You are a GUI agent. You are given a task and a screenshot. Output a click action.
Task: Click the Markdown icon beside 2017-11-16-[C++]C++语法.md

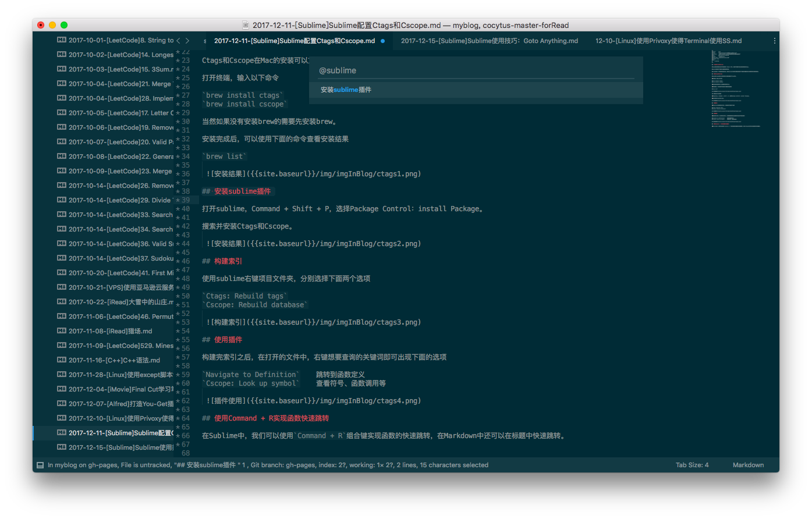coord(61,360)
